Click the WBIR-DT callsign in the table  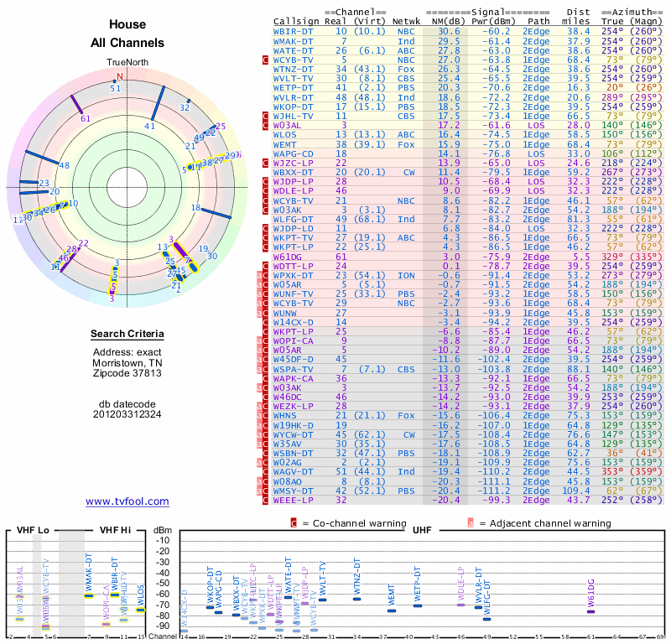294,31
